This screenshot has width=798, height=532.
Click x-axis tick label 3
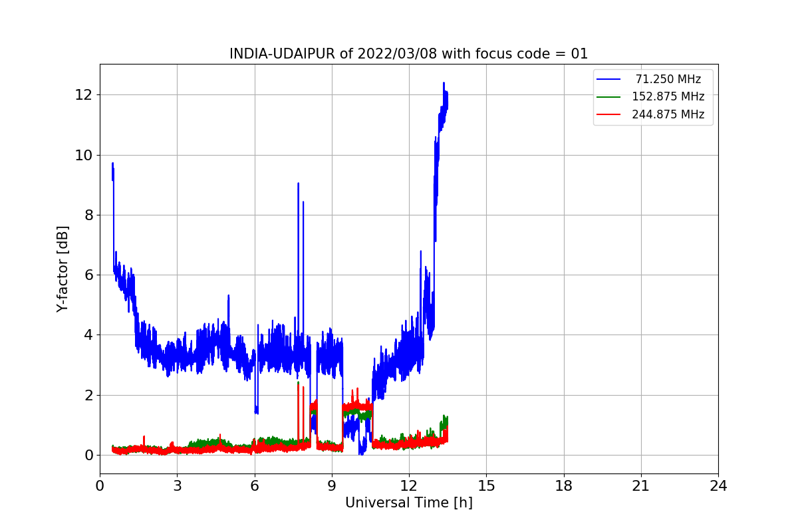(x=177, y=486)
